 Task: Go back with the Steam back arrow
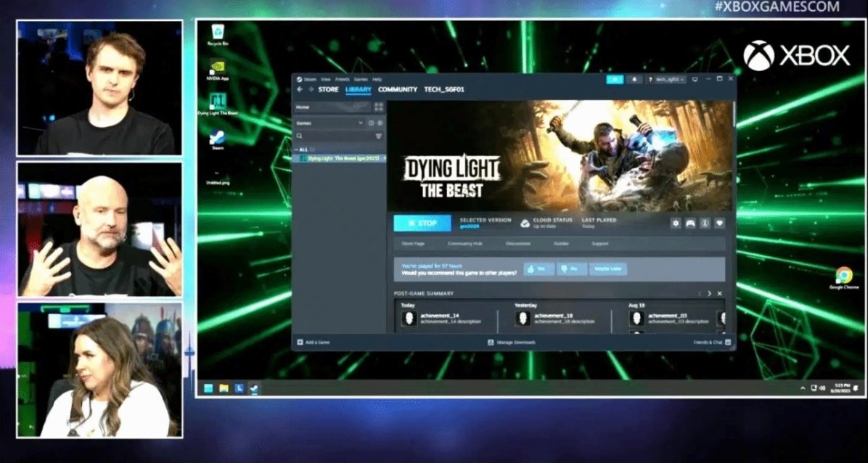300,89
